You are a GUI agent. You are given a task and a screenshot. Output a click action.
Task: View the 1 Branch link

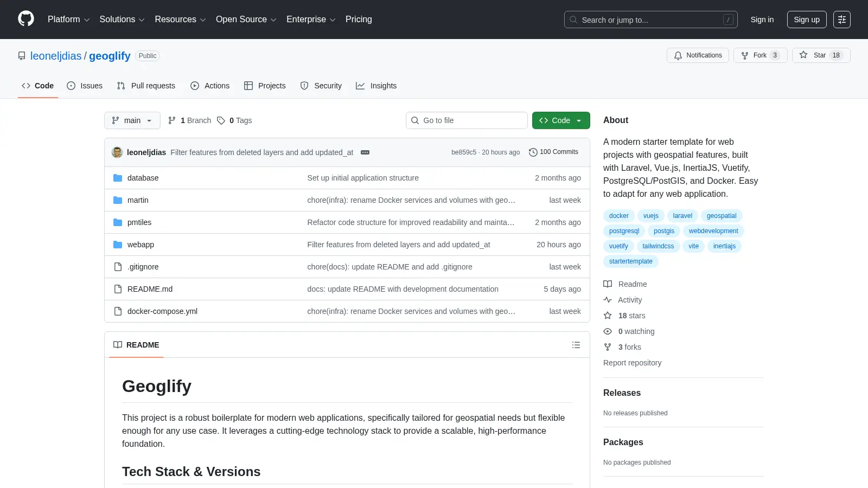(189, 120)
